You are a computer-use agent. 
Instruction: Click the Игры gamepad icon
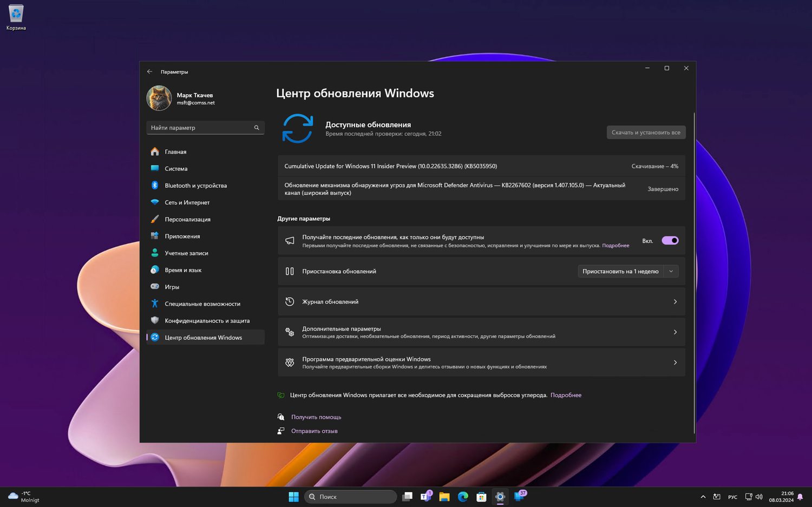tap(155, 286)
